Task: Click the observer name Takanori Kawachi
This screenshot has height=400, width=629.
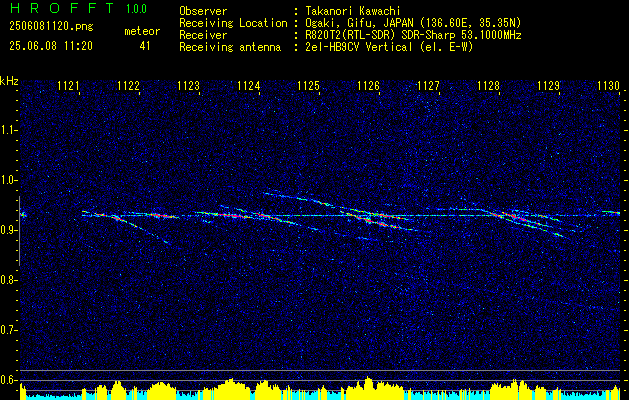Action: [x=352, y=11]
